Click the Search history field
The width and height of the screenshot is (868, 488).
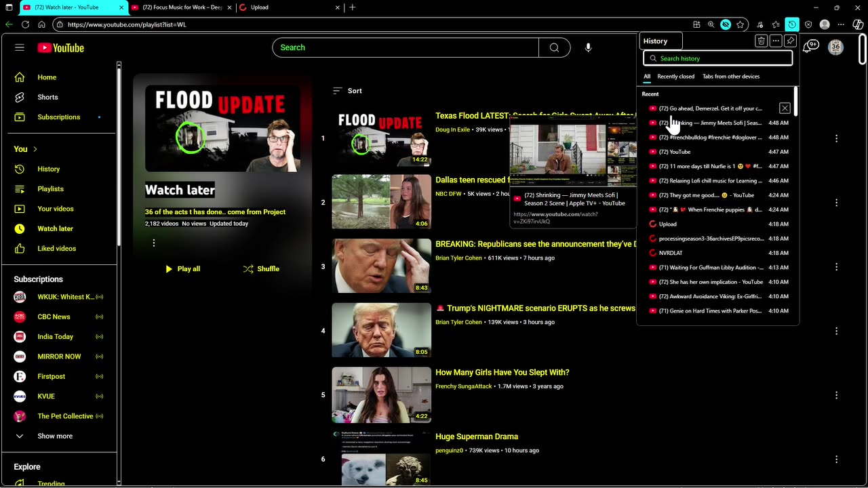click(717, 58)
